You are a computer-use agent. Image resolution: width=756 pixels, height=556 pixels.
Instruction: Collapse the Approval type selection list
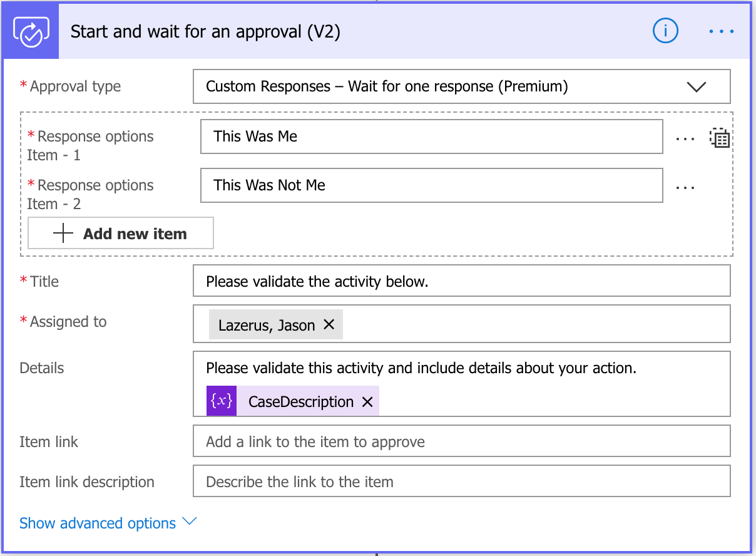pos(697,86)
